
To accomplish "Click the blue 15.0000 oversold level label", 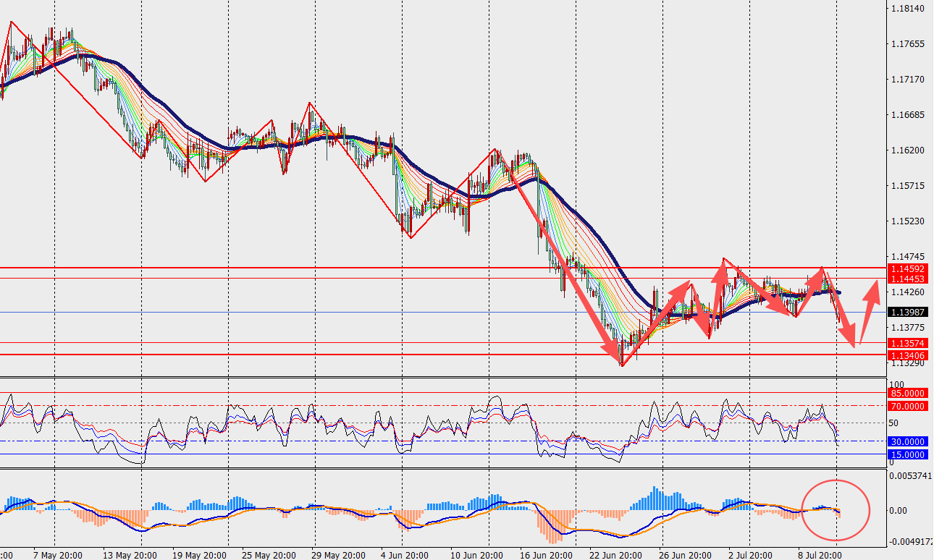I will tap(908, 454).
